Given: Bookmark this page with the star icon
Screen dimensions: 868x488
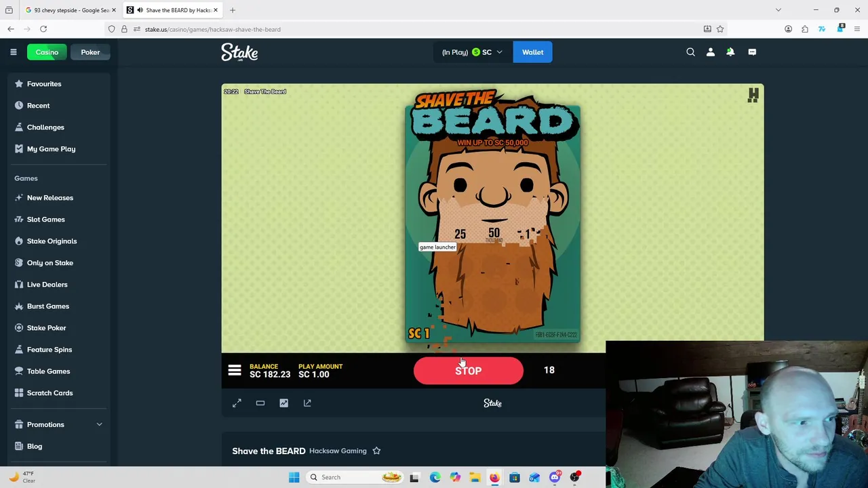Looking at the screenshot, I should pos(720,29).
